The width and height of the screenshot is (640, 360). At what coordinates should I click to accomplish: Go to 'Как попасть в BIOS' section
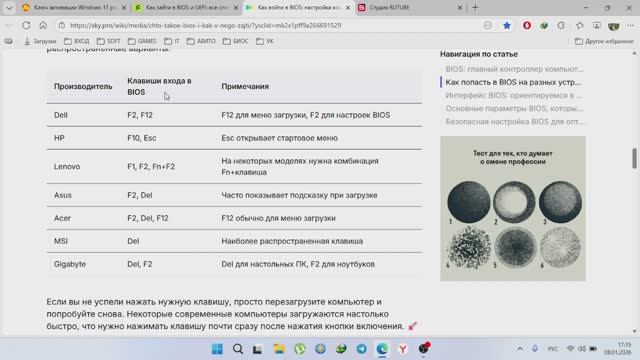513,82
